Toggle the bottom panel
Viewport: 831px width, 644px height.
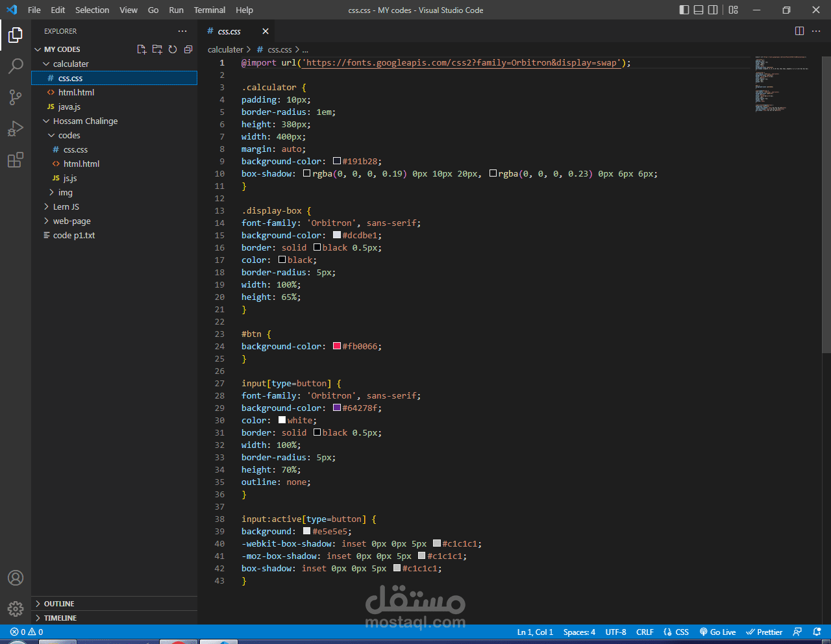coord(699,10)
